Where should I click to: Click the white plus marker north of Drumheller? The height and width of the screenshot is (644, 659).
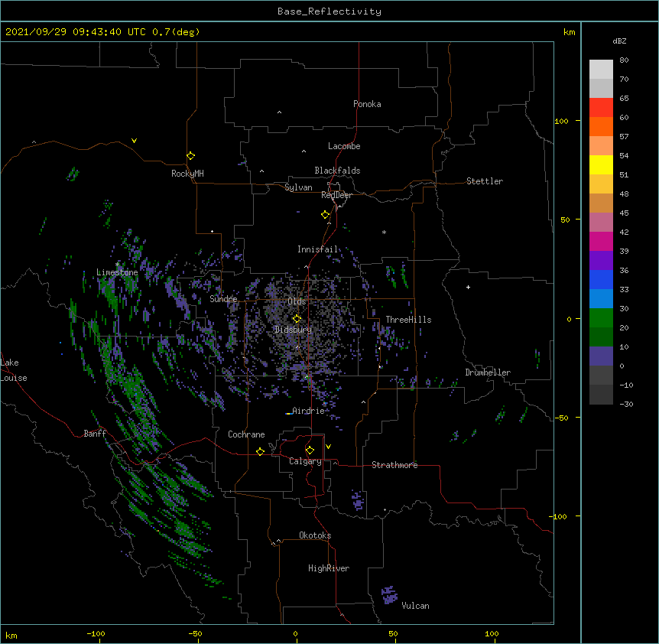click(468, 287)
